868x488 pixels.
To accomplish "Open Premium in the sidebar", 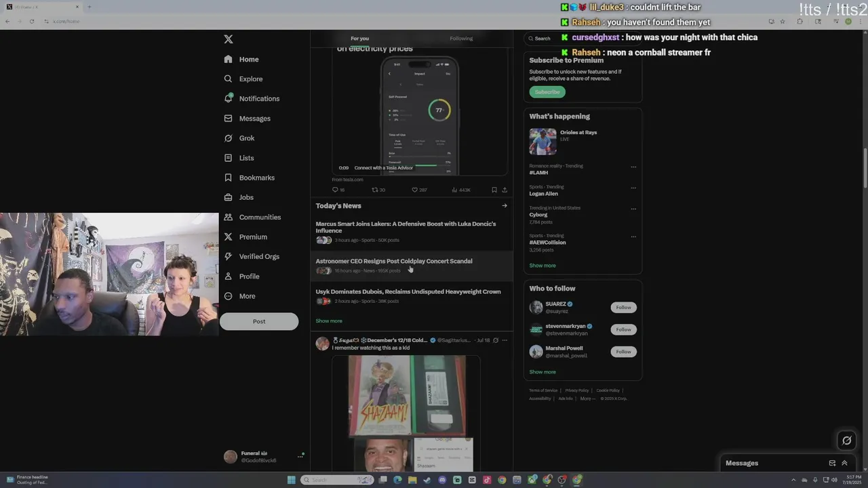I will coord(245,237).
